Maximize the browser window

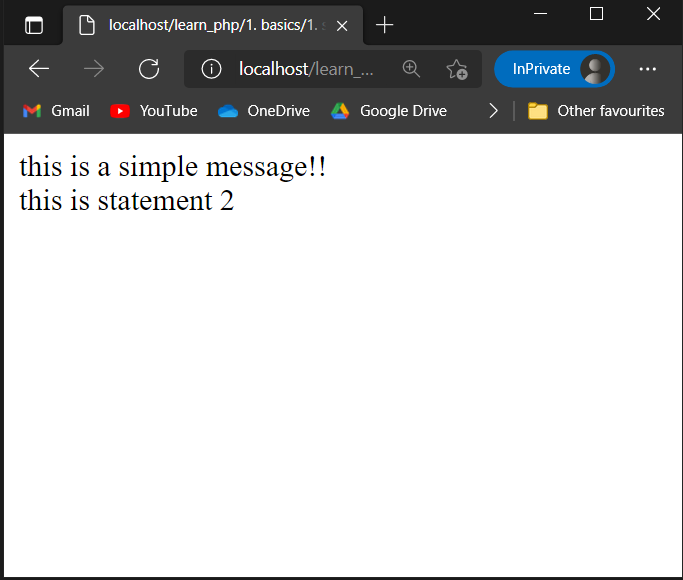(x=597, y=14)
